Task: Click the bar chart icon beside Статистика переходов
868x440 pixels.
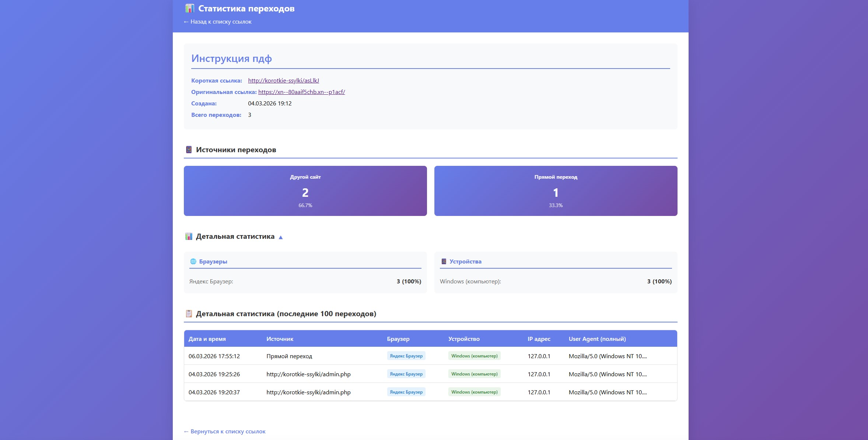Action: (189, 8)
